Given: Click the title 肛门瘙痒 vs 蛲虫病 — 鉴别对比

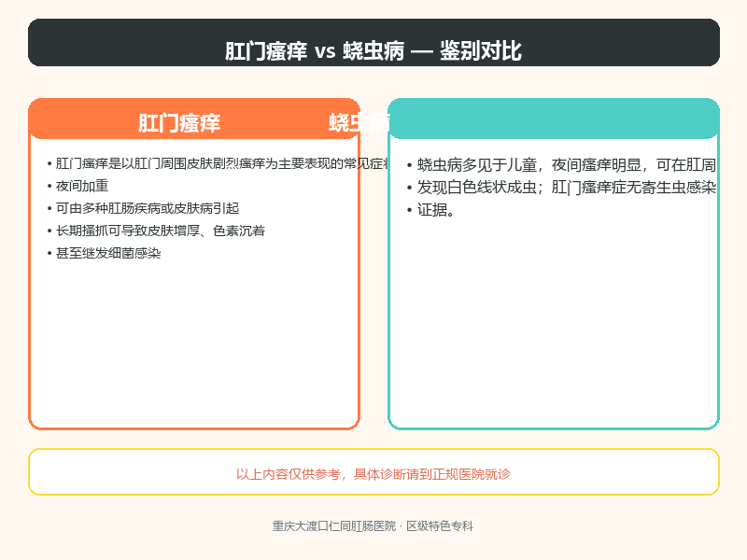Looking at the screenshot, I should (x=373, y=51).
